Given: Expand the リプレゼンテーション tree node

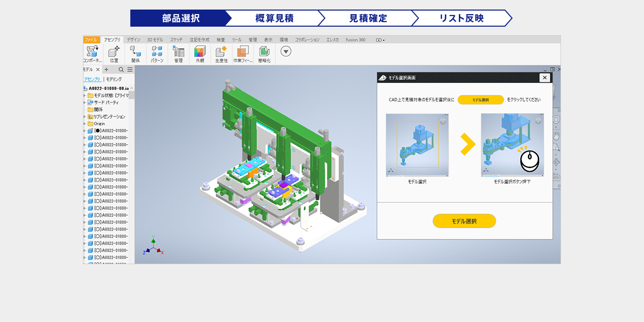Looking at the screenshot, I should (85, 117).
